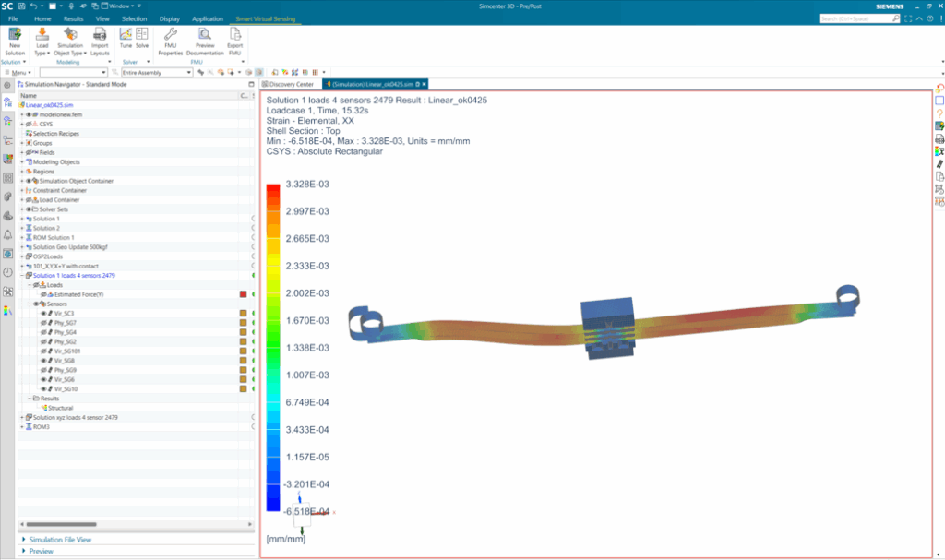Create a New Solution
The image size is (945, 560).
[14, 40]
